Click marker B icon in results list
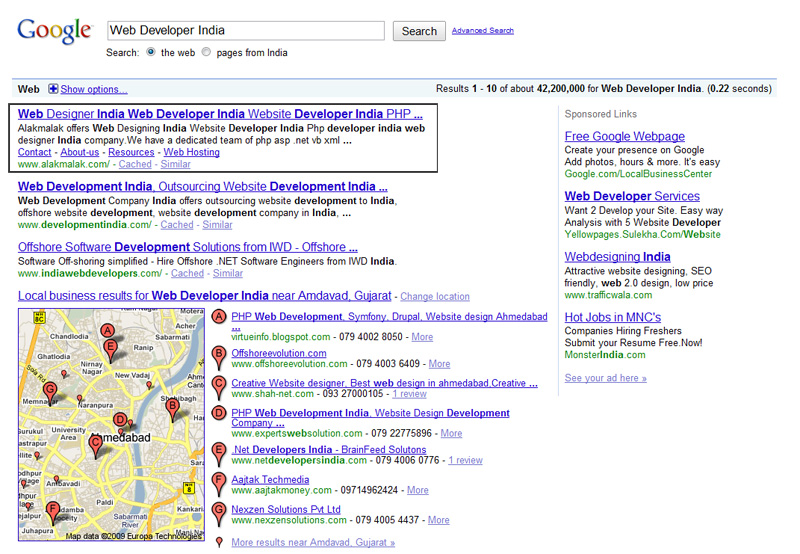The height and width of the screenshot is (554, 800). pos(218,357)
